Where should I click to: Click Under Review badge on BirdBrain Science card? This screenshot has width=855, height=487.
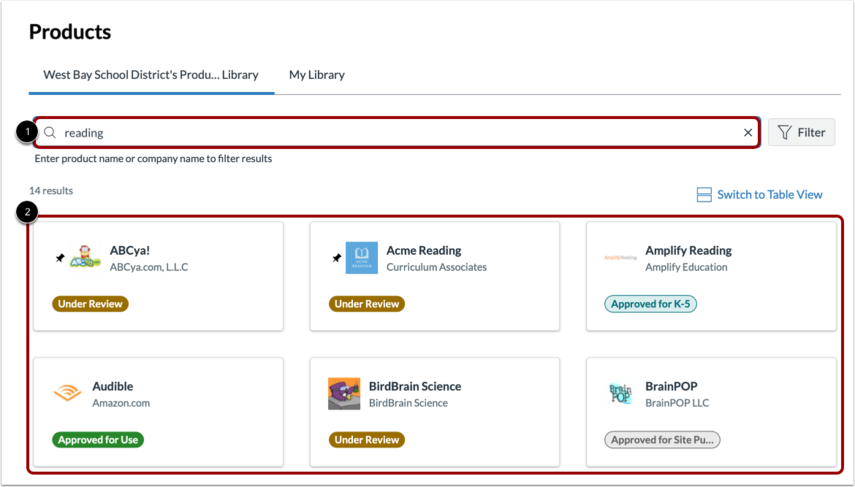[x=367, y=440]
